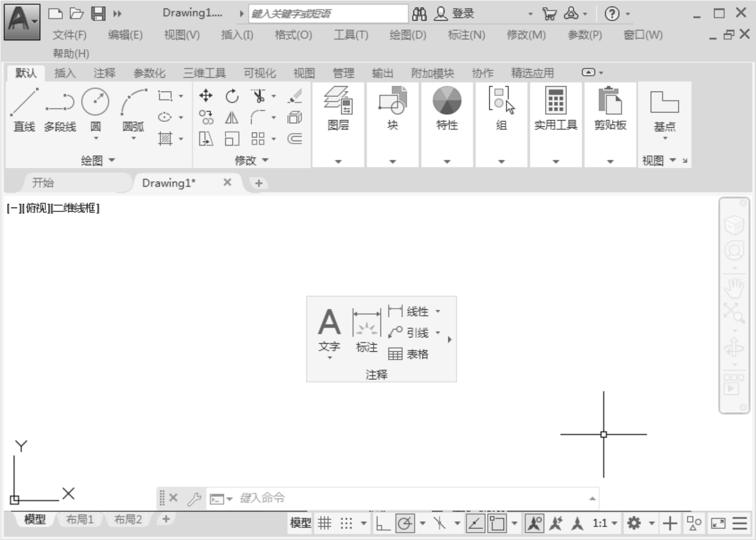Open the Utilities (实用工具) calculator icon
The image size is (756, 540).
[x=555, y=101]
